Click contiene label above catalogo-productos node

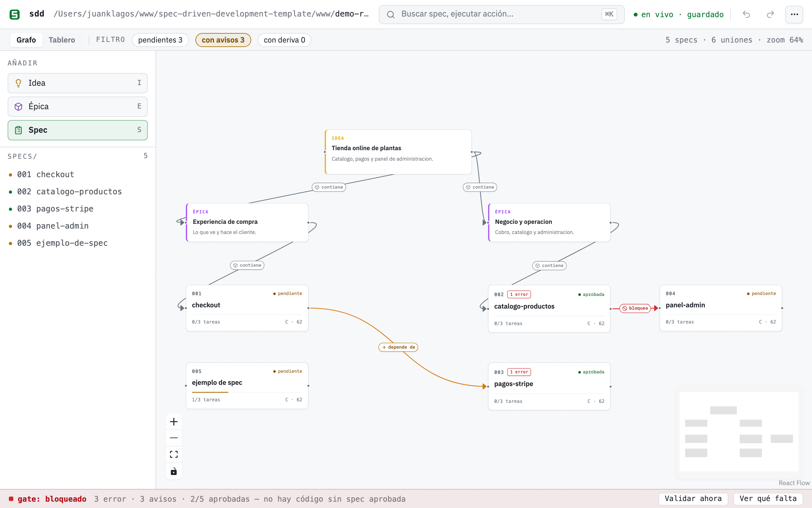(549, 265)
